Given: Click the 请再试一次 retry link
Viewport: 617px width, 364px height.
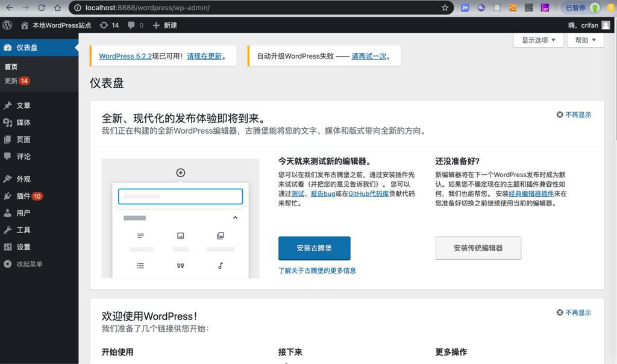Looking at the screenshot, I should (x=369, y=56).
